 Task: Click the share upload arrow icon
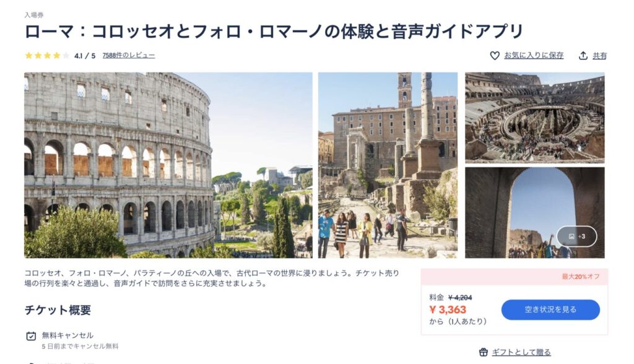coord(583,56)
